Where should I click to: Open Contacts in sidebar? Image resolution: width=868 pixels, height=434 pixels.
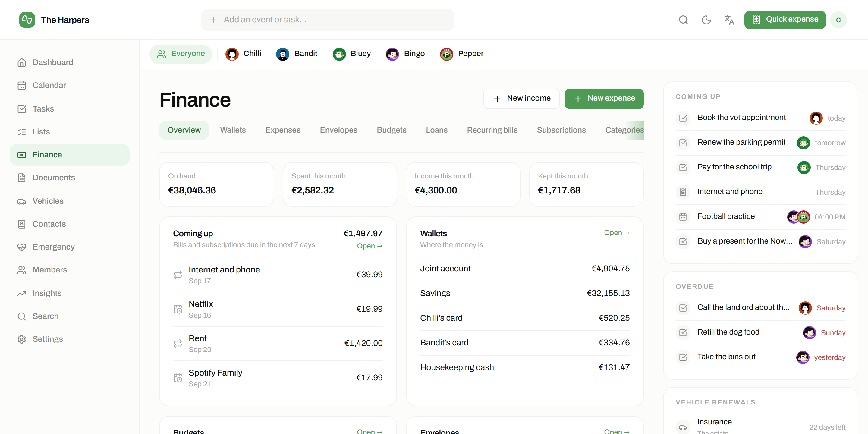(x=69, y=224)
